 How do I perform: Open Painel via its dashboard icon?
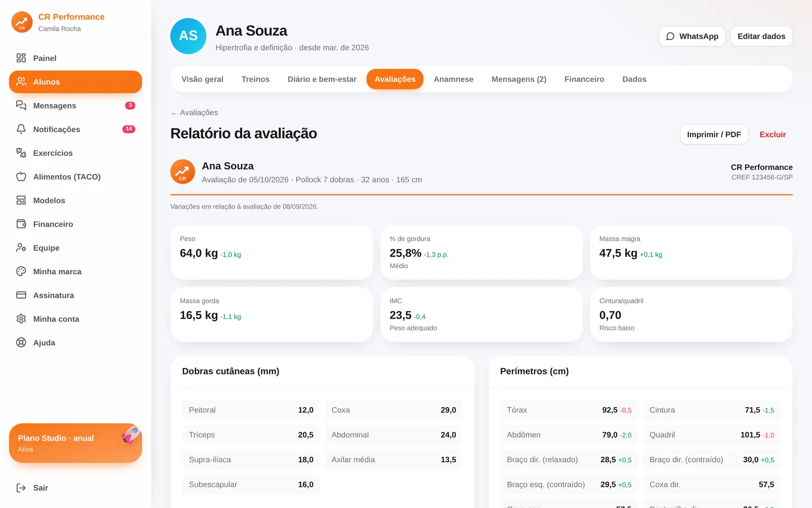click(x=21, y=58)
